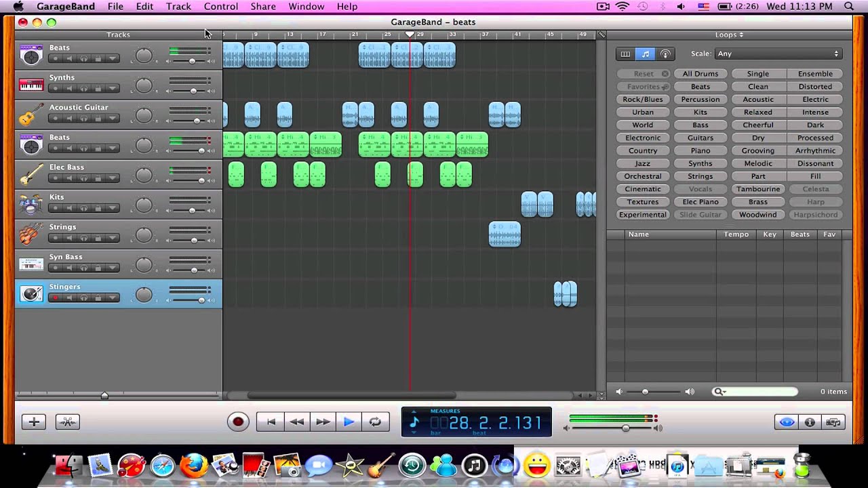The image size is (868, 488).
Task: Go to beginning of the song
Action: point(271,422)
